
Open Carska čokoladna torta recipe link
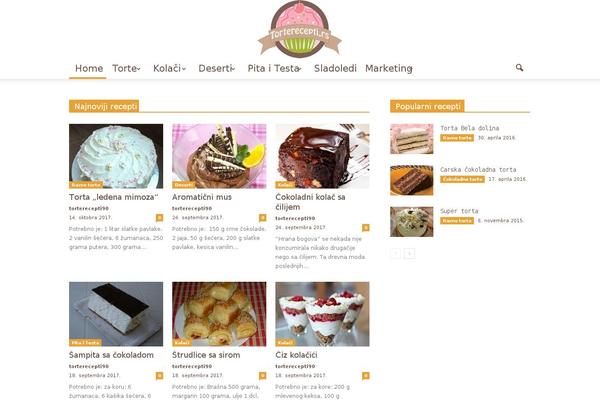click(478, 170)
